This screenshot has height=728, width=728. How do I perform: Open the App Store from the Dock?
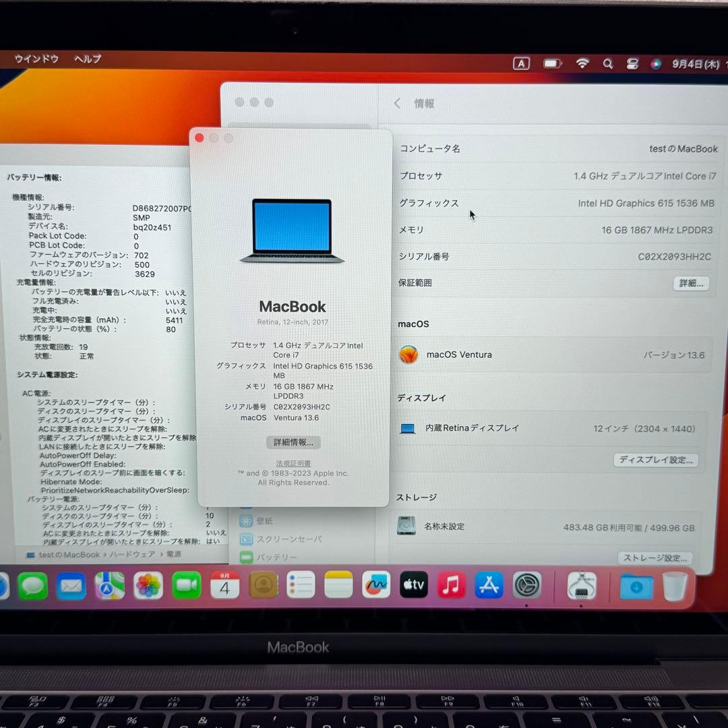pyautogui.click(x=489, y=586)
